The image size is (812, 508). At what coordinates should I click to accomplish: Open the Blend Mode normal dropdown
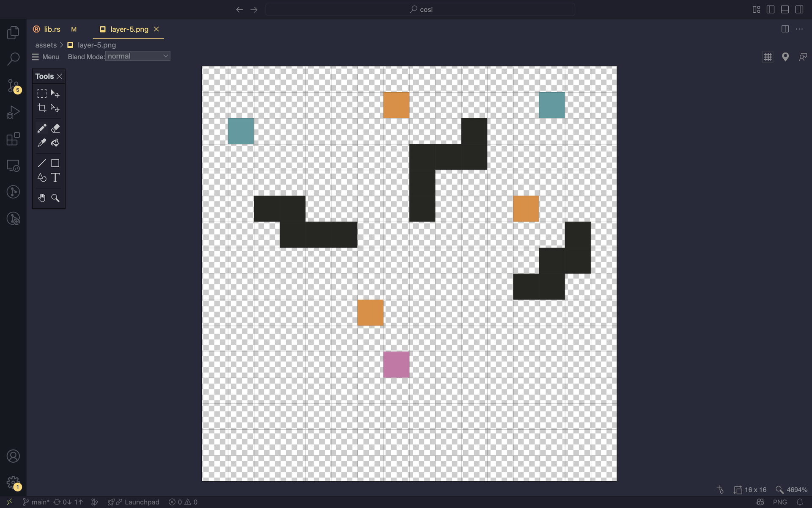pyautogui.click(x=137, y=56)
